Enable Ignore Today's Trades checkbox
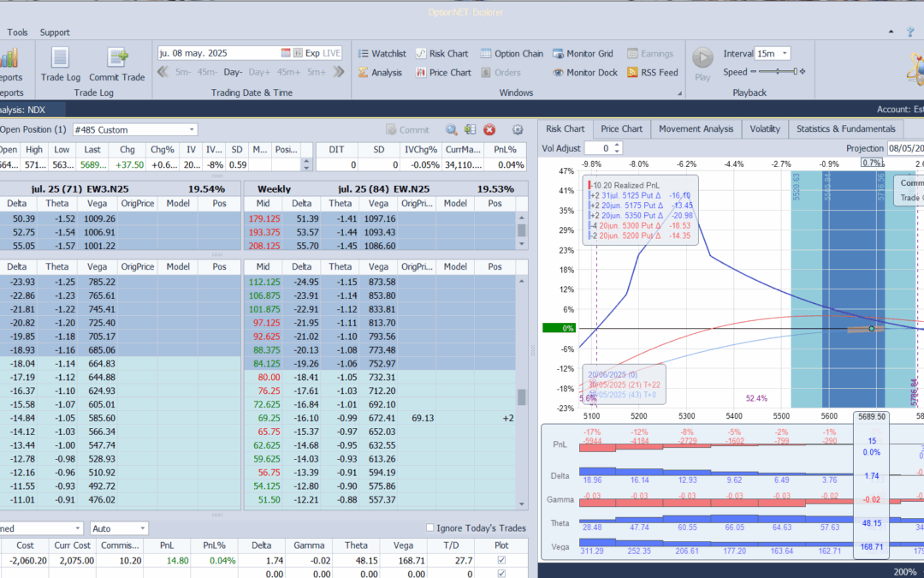Image resolution: width=924 pixels, height=578 pixels. pos(430,528)
